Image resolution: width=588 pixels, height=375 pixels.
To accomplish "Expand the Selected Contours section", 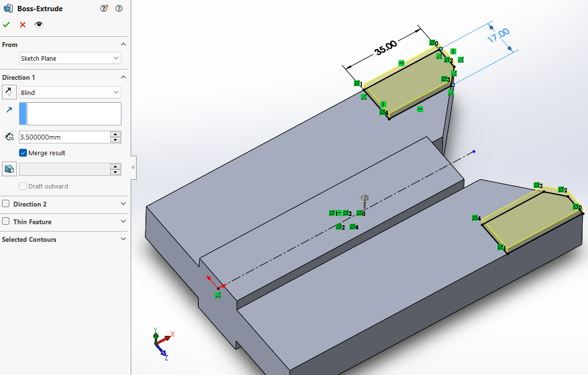I will click(x=123, y=239).
